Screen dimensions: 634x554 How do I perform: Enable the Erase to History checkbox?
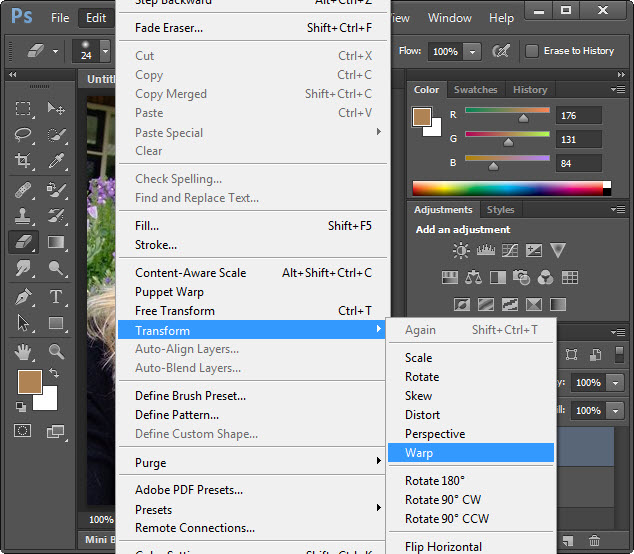click(x=532, y=50)
